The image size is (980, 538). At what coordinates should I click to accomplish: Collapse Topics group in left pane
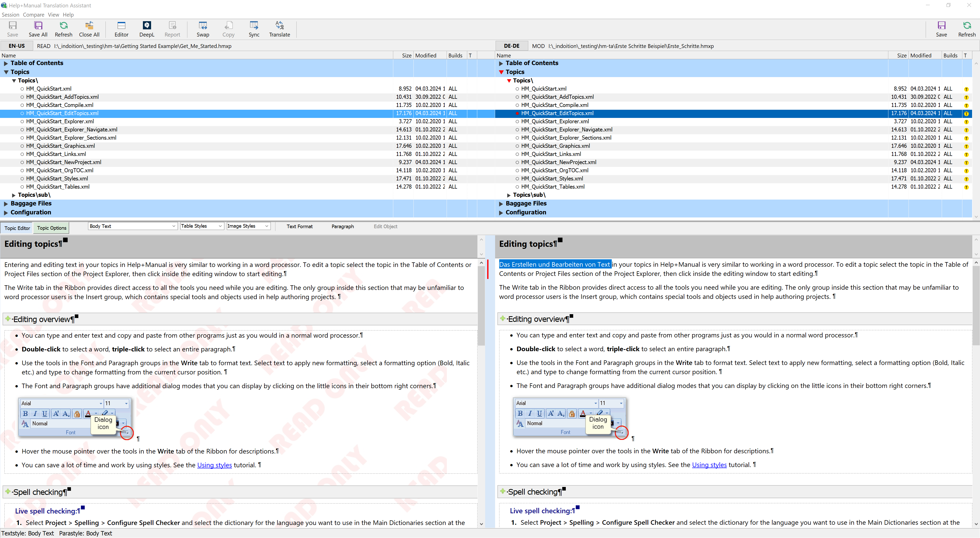(6, 72)
